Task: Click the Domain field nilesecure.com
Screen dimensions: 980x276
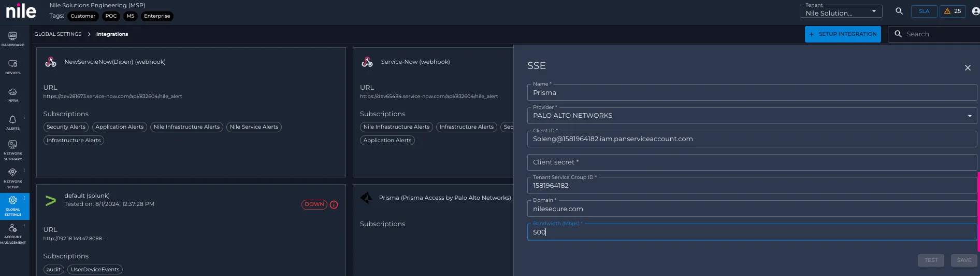Action: tap(752, 209)
